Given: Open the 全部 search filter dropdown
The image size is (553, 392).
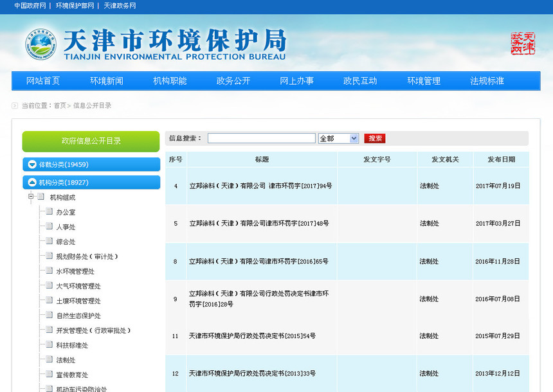Looking at the screenshot, I should point(352,138).
